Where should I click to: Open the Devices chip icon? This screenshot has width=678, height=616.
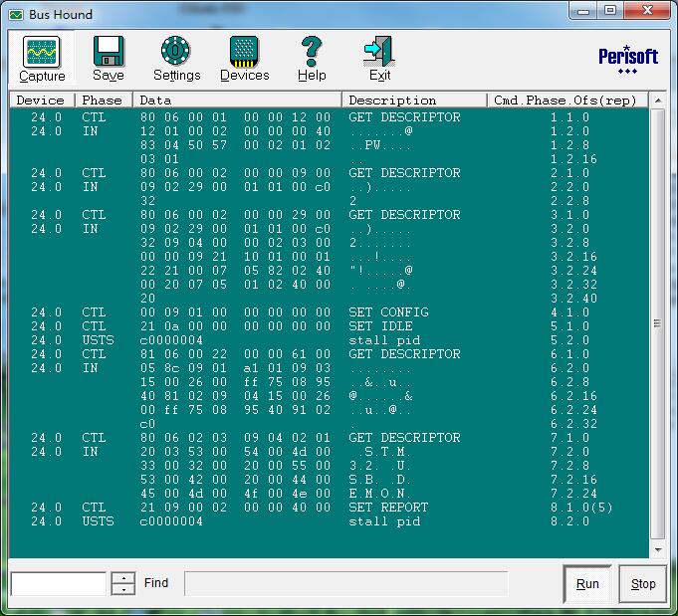[244, 52]
